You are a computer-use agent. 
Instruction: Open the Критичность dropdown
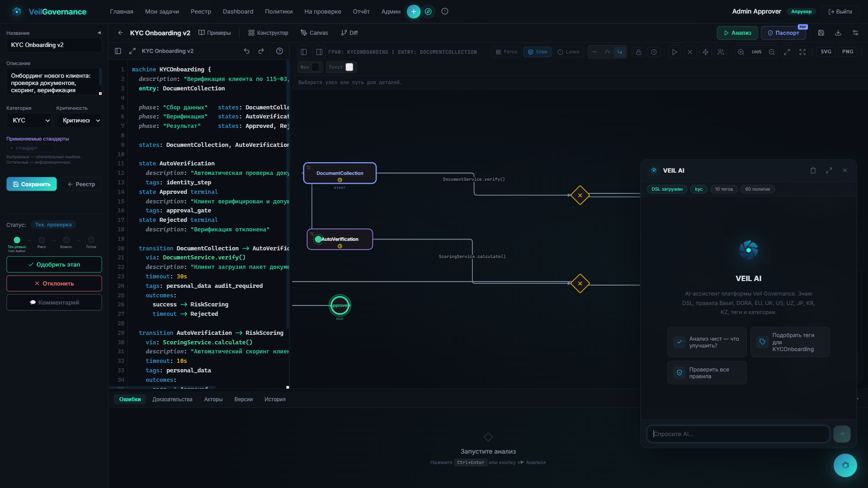coord(79,120)
